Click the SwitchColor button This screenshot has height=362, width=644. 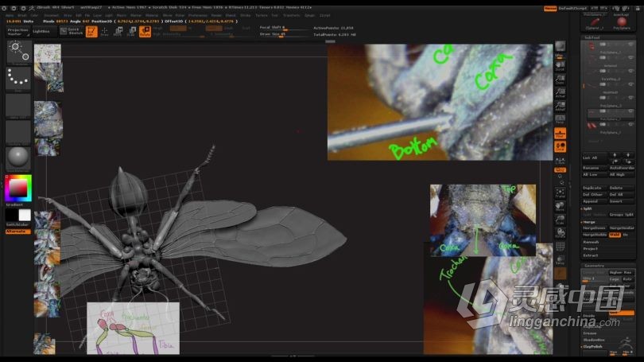click(x=18, y=224)
